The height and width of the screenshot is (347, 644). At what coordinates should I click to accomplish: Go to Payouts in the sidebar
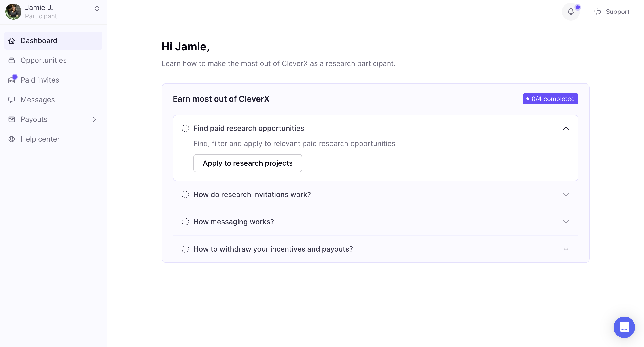point(34,119)
